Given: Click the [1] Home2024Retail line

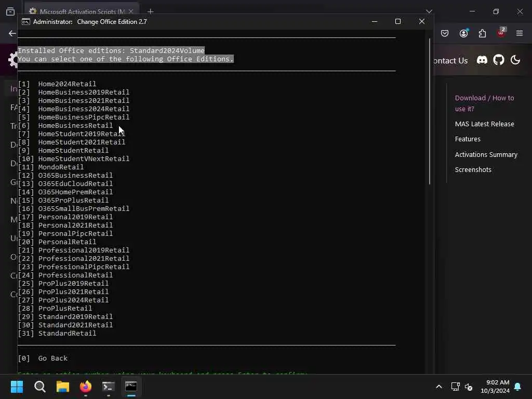Looking at the screenshot, I should [57, 84].
